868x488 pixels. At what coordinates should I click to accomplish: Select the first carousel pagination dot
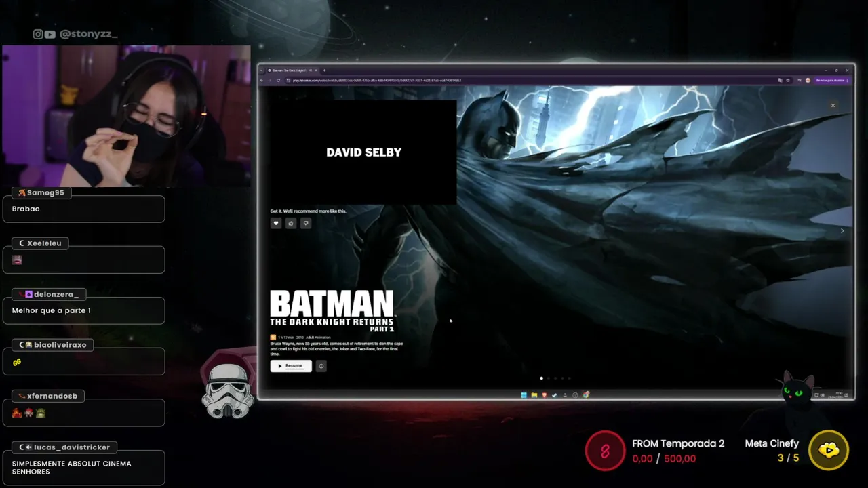pos(541,378)
